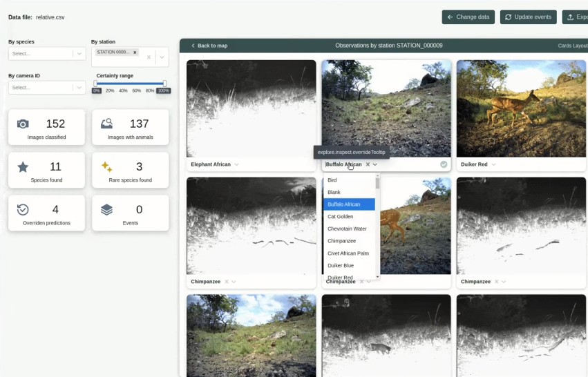Viewport: 588px width, 377px height.
Task: Remove the STATION 0000 tag from station filter
Action: tap(135, 52)
